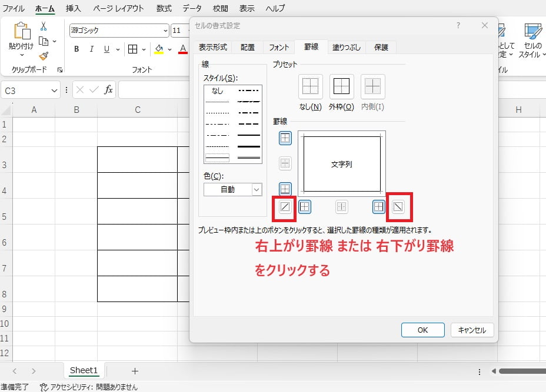Open the ribbon borders dropdown arrow

click(144, 49)
